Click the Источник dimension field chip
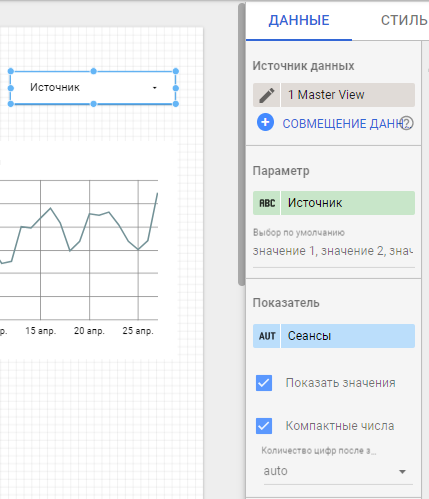This screenshot has width=429, height=499. tap(348, 203)
